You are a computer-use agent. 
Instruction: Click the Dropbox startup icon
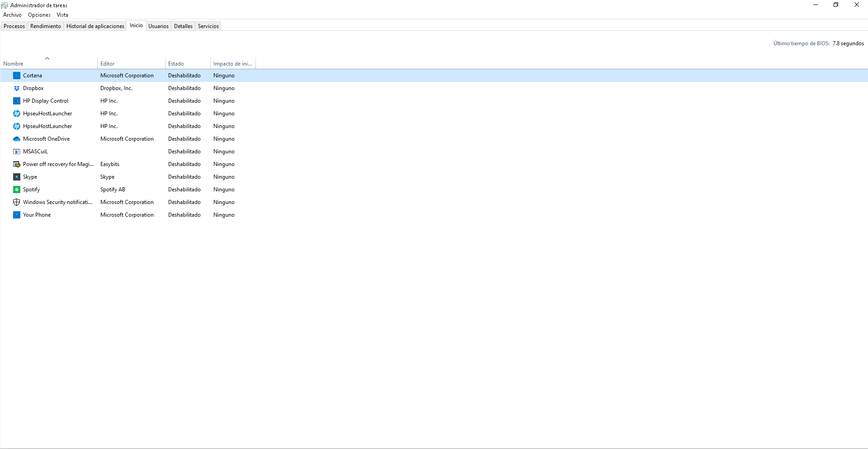[17, 88]
